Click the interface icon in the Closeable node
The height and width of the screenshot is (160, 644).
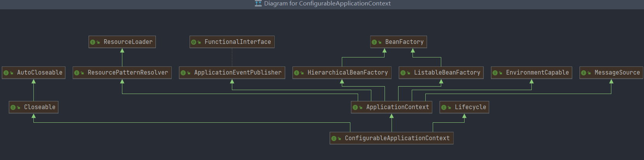click(13, 107)
